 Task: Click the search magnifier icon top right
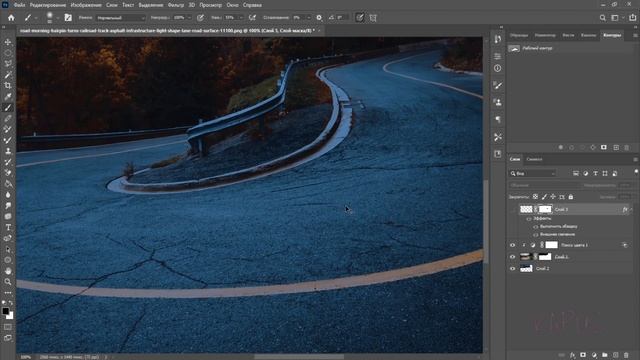(602, 18)
